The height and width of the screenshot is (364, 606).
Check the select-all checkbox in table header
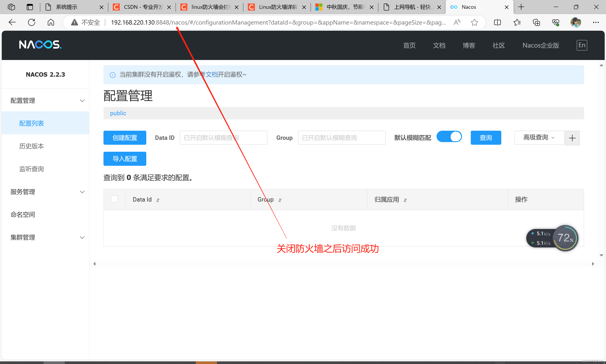point(114,199)
